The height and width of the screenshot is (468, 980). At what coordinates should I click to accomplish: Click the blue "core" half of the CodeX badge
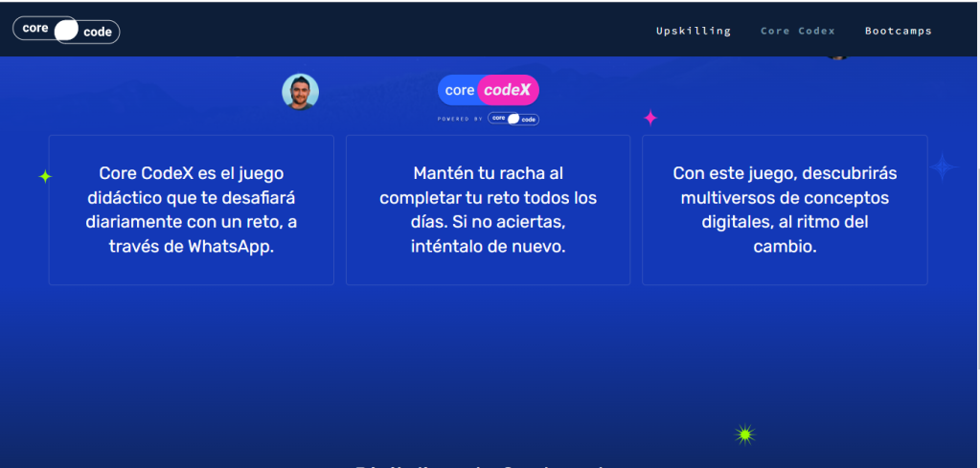459,90
